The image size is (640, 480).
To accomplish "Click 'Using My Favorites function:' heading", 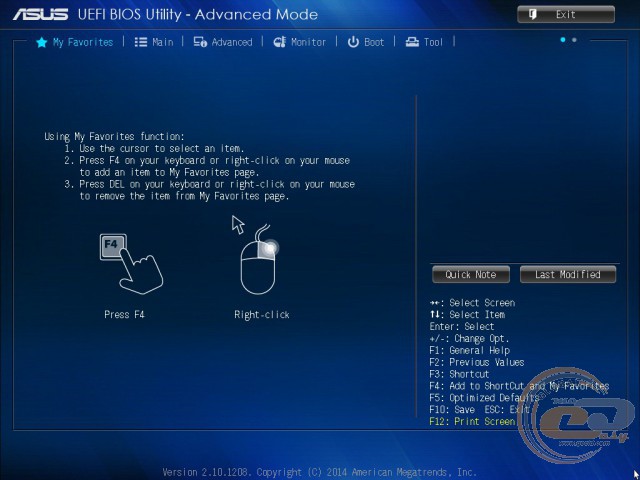I will click(114, 136).
